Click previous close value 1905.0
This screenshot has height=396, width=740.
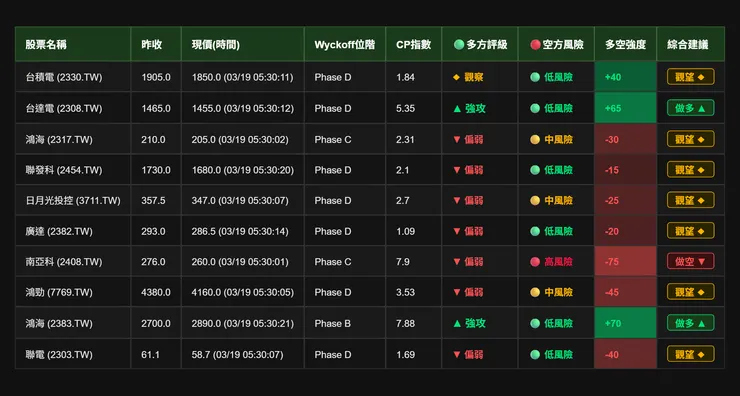tap(156, 77)
